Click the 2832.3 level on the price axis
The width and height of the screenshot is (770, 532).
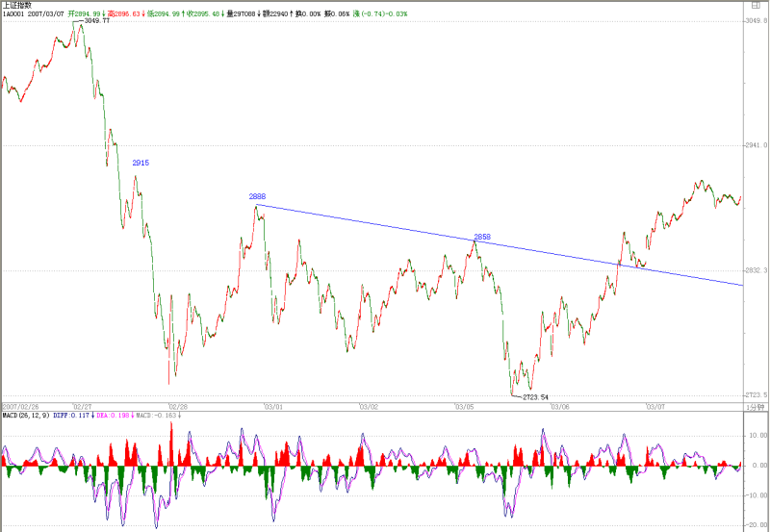click(757, 271)
